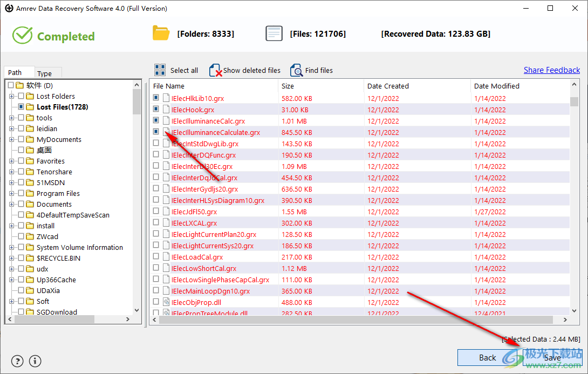Check the box for IElecLXCAL.grx
Viewport: 588px width, 374px height.
(x=156, y=222)
